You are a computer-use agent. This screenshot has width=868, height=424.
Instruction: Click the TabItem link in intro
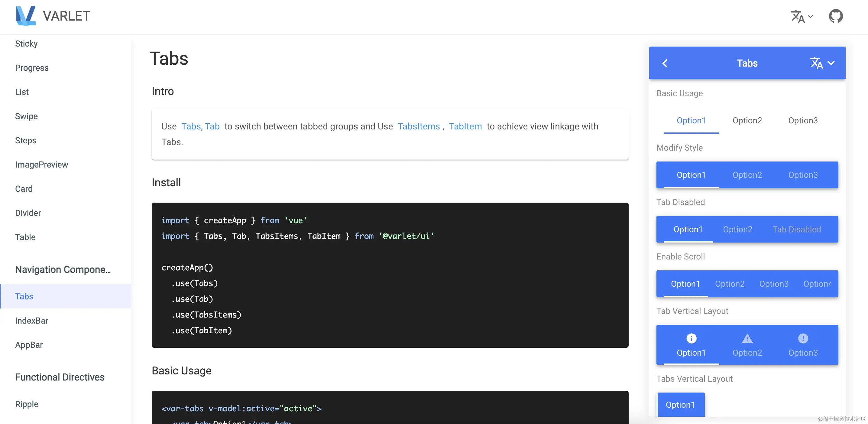pos(465,126)
